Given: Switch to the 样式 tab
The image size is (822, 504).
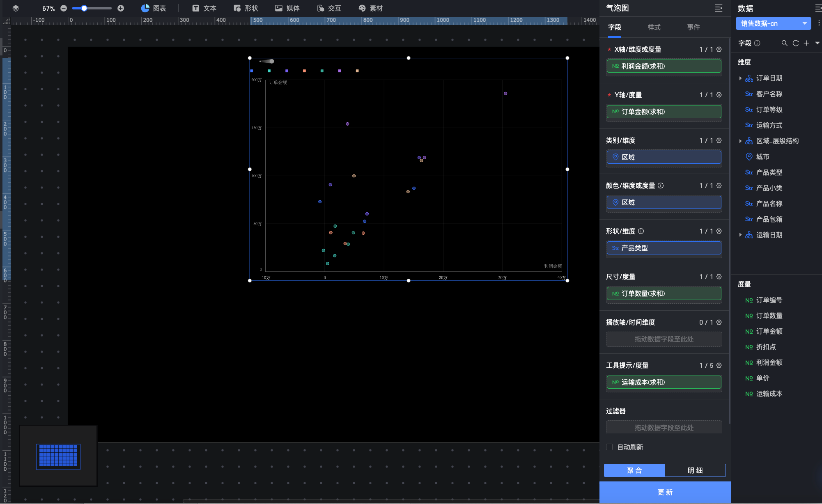Looking at the screenshot, I should point(654,27).
